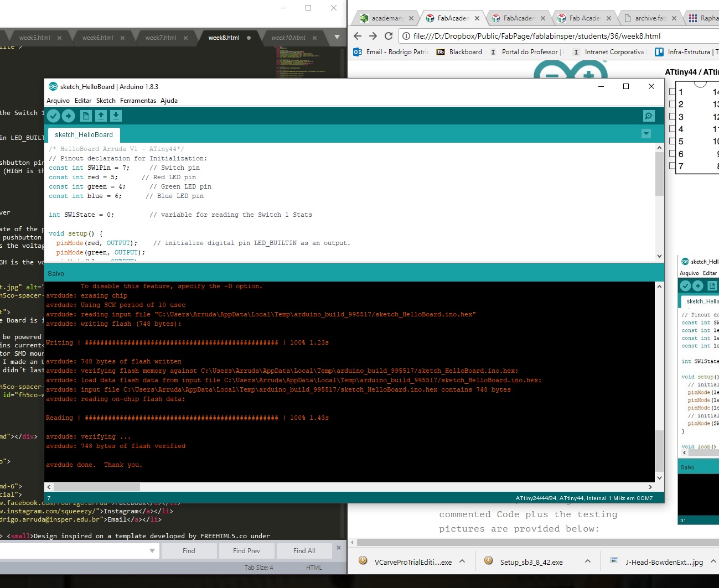Screen dimensions: 719x588
Task: Click the Find button in the editor
Action: [x=189, y=551]
